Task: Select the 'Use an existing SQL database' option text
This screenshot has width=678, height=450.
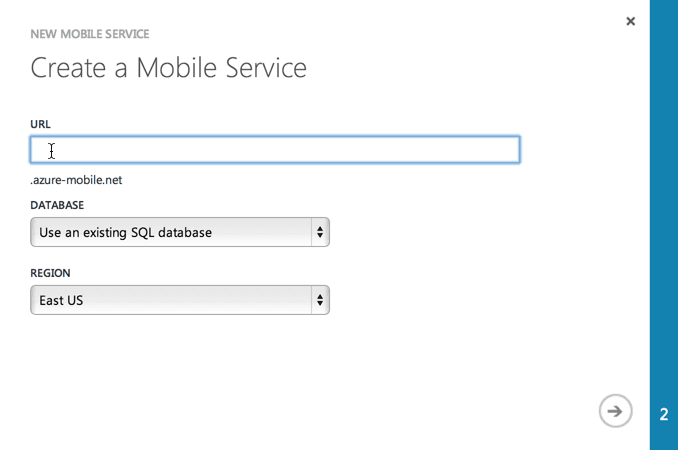Action: (x=125, y=232)
